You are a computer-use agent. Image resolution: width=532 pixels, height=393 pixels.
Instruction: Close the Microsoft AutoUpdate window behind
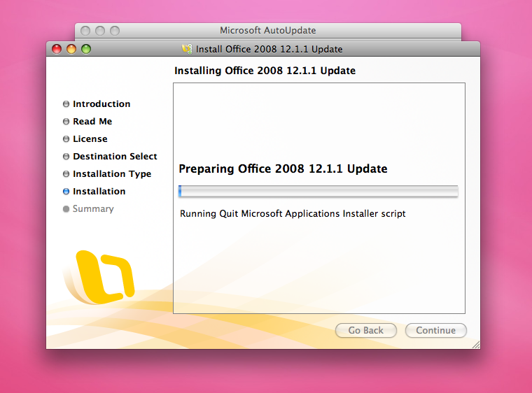click(85, 31)
